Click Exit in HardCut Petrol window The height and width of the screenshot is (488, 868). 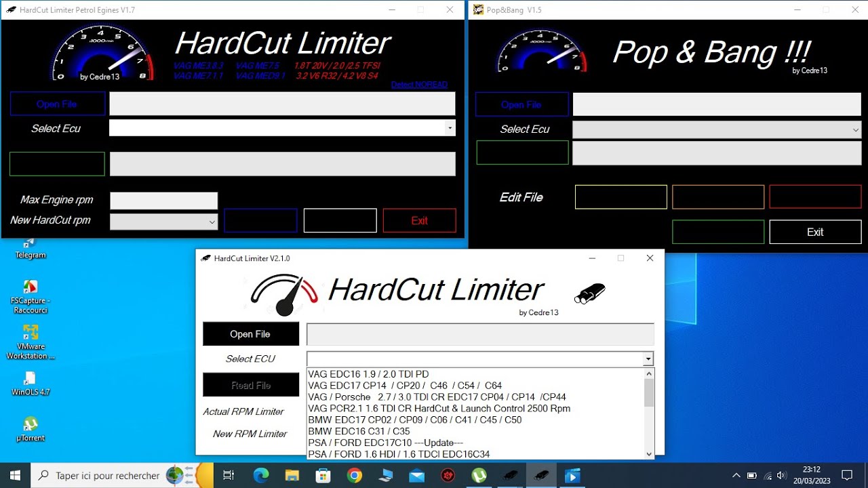pyautogui.click(x=419, y=220)
